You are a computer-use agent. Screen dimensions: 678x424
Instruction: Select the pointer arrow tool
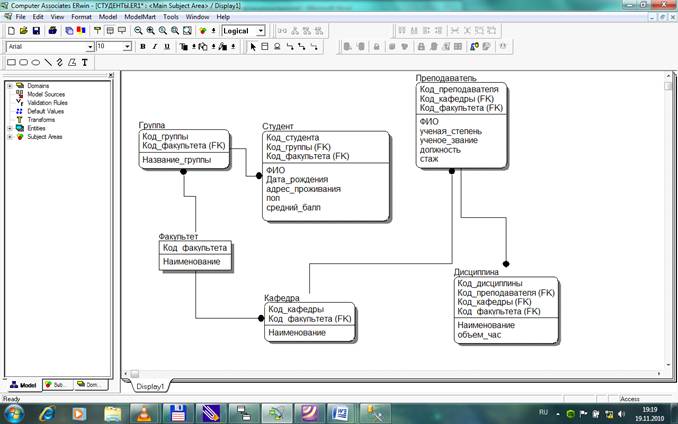point(253,47)
